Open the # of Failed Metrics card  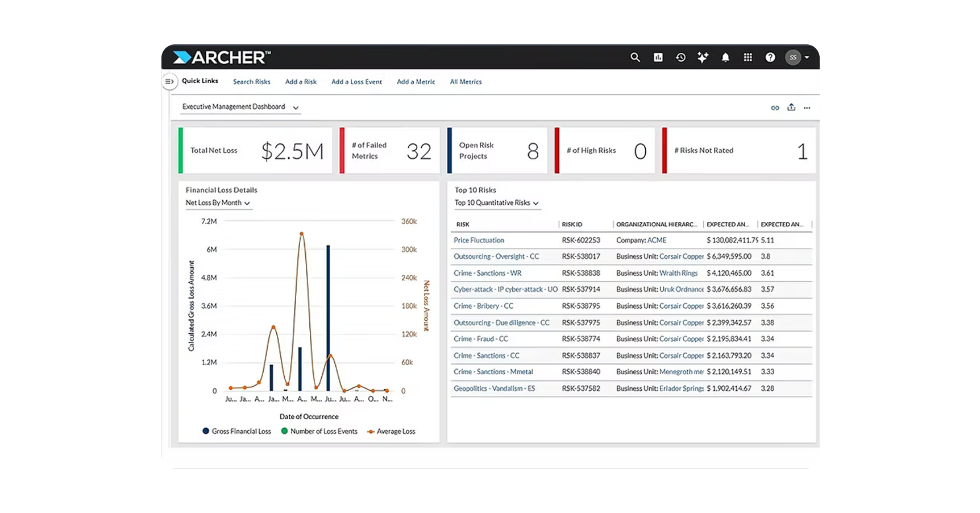pos(389,151)
